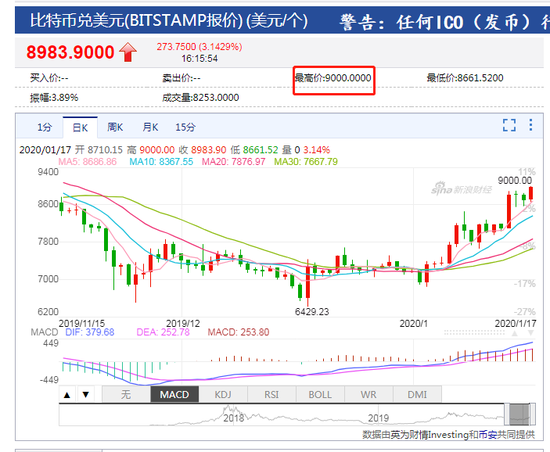Click the 最低价:8661.5200 value
Image resolution: width=550 pixels, height=452 pixels.
(x=465, y=77)
